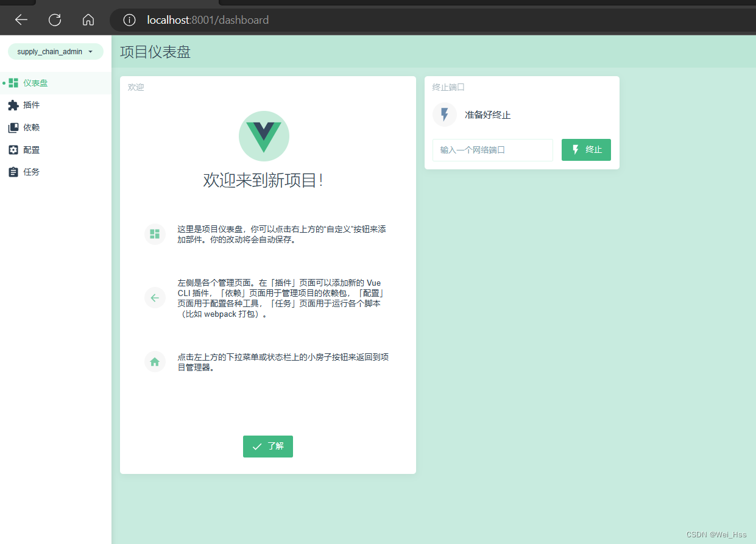
Task: Open the supply_chain_admin project dropdown
Action: pos(55,52)
